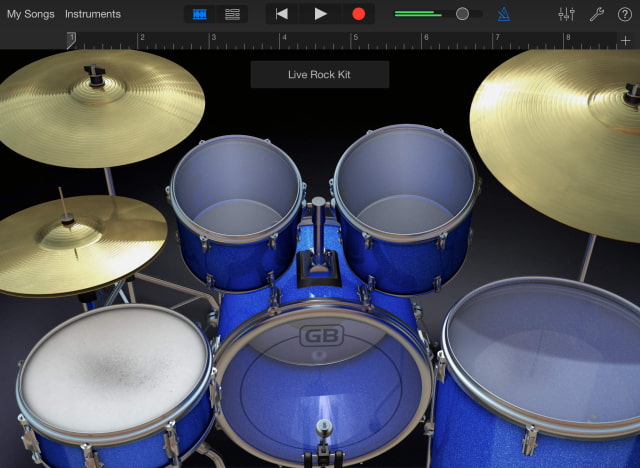Image resolution: width=640 pixels, height=468 pixels.
Task: Click the master volume slider knob
Action: pyautogui.click(x=462, y=14)
